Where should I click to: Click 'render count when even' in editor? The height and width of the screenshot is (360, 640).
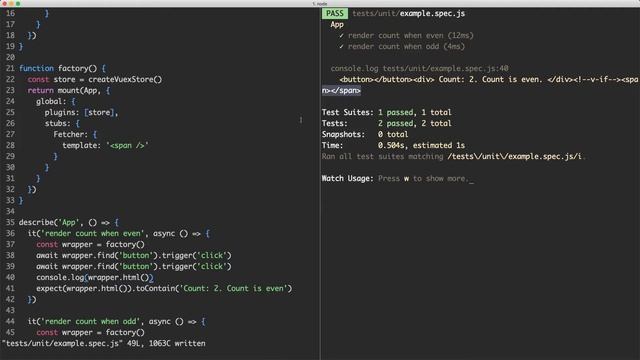pos(94,233)
